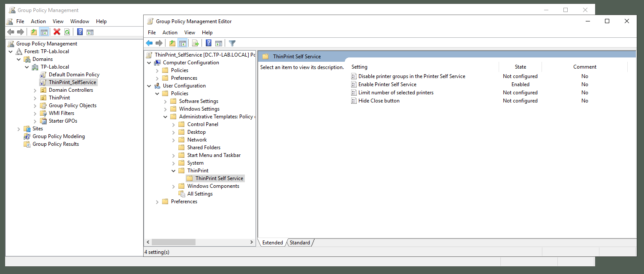The image size is (644, 274).
Task: Open the Action menu in Group Policy Management Editor
Action: [170, 33]
